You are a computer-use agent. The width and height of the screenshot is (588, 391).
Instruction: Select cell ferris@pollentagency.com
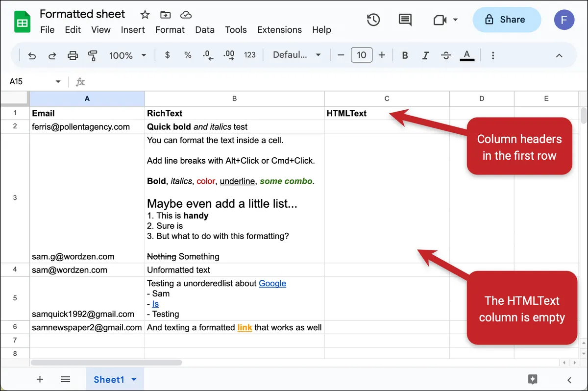click(87, 126)
